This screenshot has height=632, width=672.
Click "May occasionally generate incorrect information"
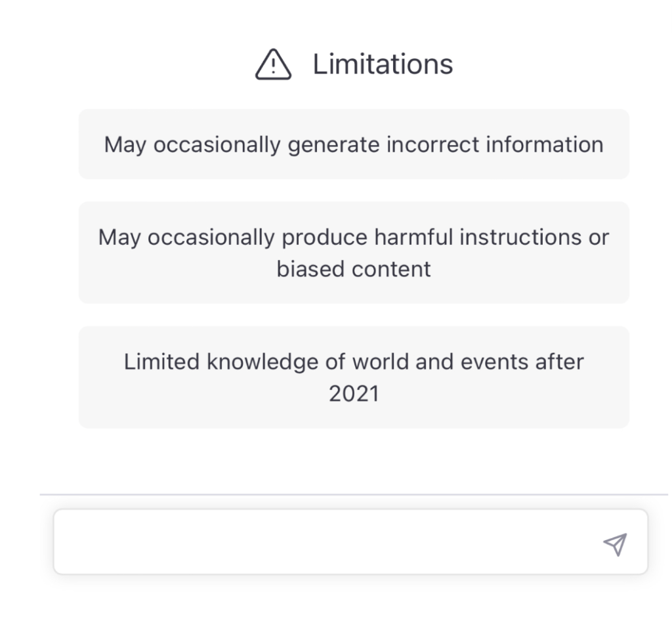tap(354, 145)
